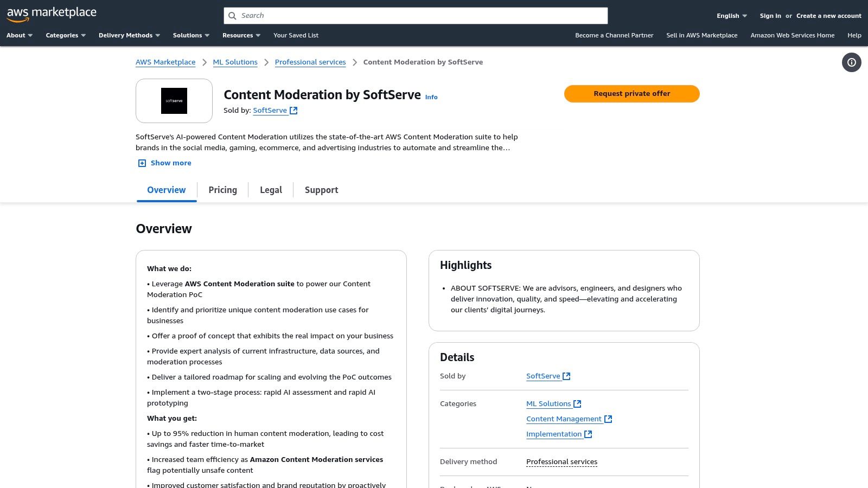Click external link icon beside Sold by SoftServe header
The height and width of the screenshot is (488, 868).
point(293,111)
